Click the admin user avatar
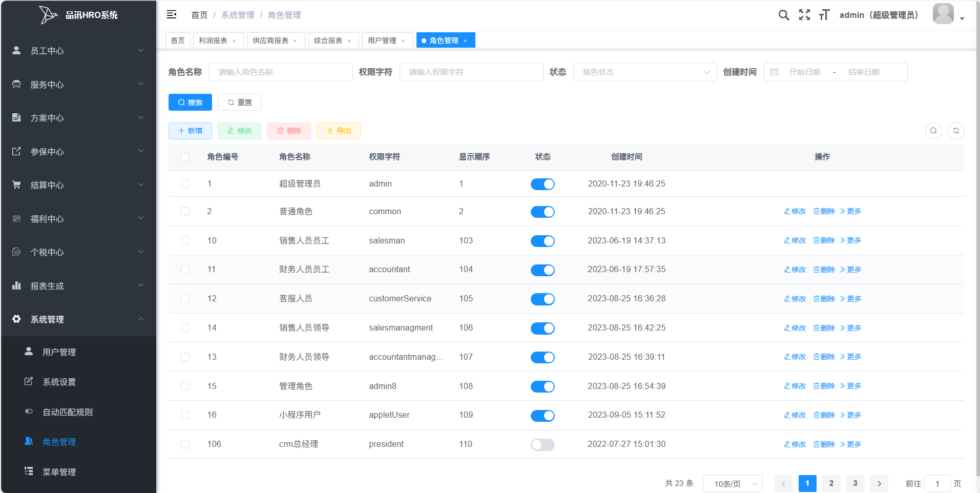This screenshot has height=493, width=980. tap(943, 14)
